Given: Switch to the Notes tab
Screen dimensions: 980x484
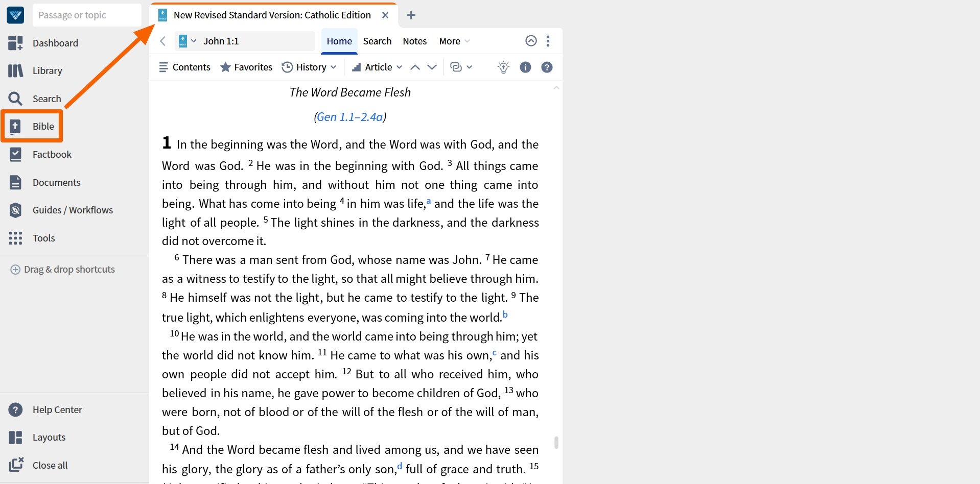Looking at the screenshot, I should [414, 41].
